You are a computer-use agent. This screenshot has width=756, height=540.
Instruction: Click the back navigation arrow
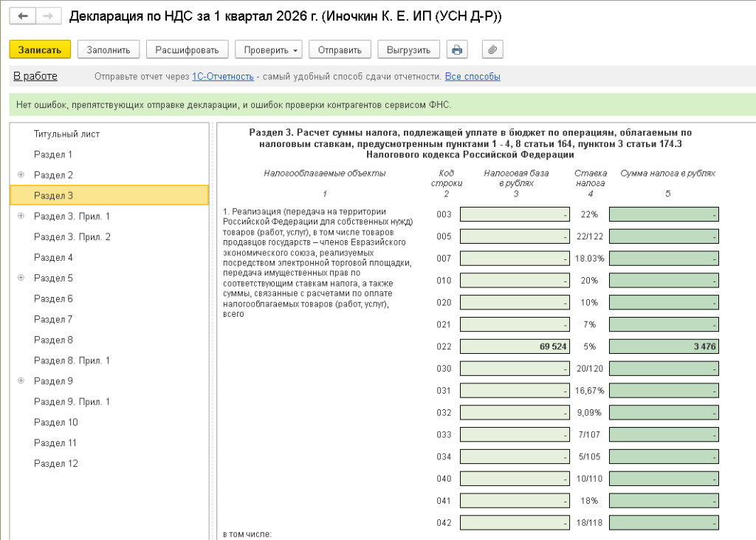pos(23,16)
